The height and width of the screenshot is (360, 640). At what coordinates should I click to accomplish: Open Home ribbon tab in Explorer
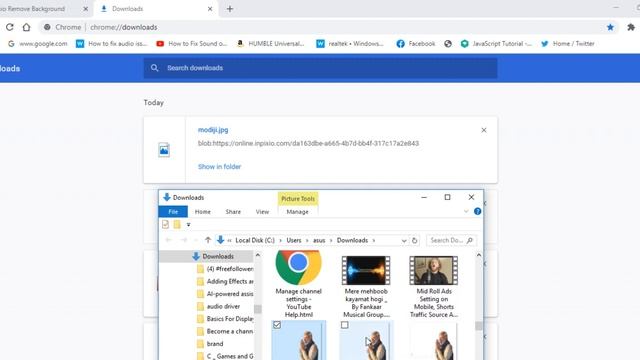pos(202,212)
